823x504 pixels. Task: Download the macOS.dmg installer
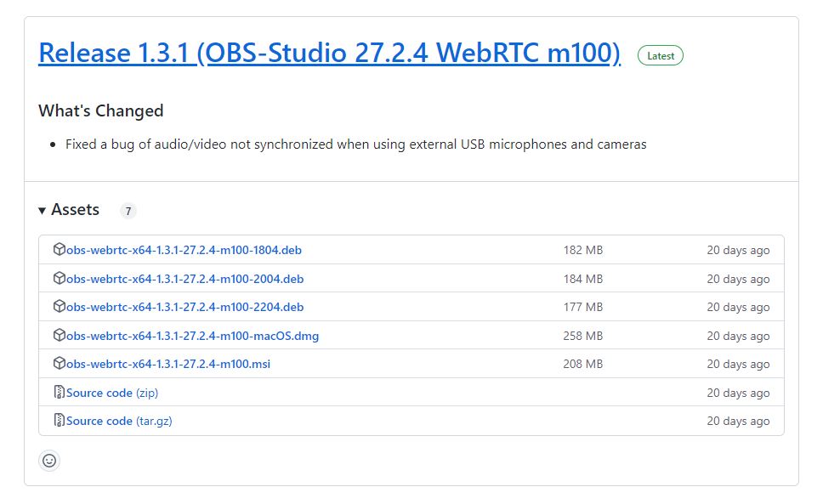click(192, 335)
